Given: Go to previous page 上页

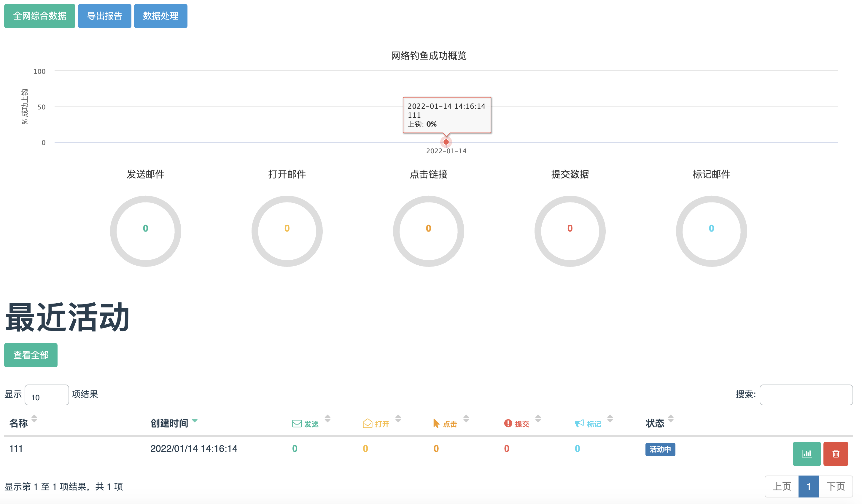Looking at the screenshot, I should pyautogui.click(x=782, y=486).
